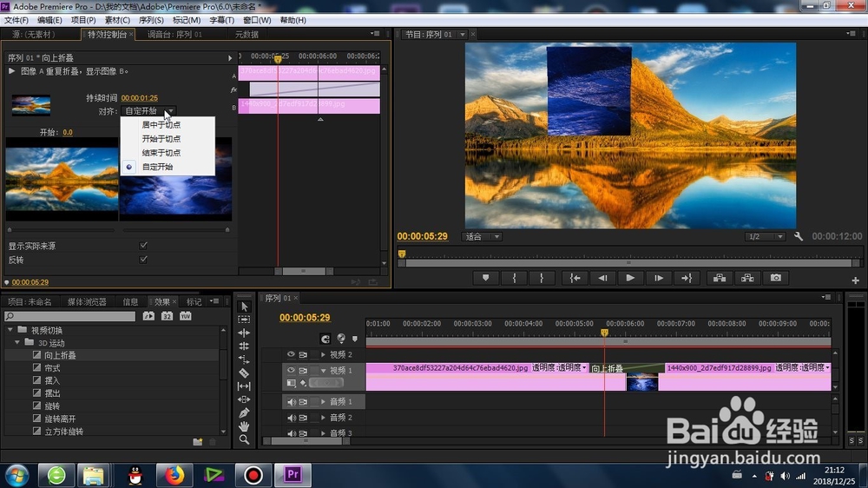Filter effects by 32-bit color icon

tap(167, 316)
